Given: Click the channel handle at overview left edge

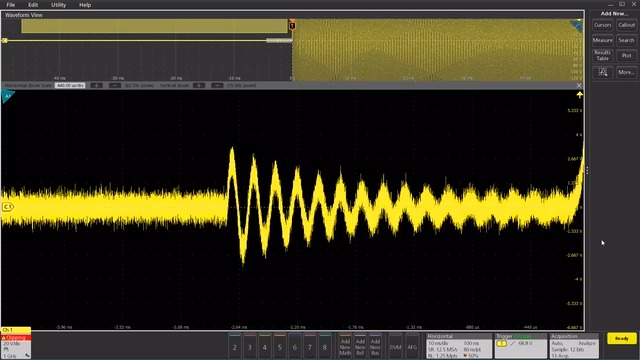Looking at the screenshot, I should [4, 40].
